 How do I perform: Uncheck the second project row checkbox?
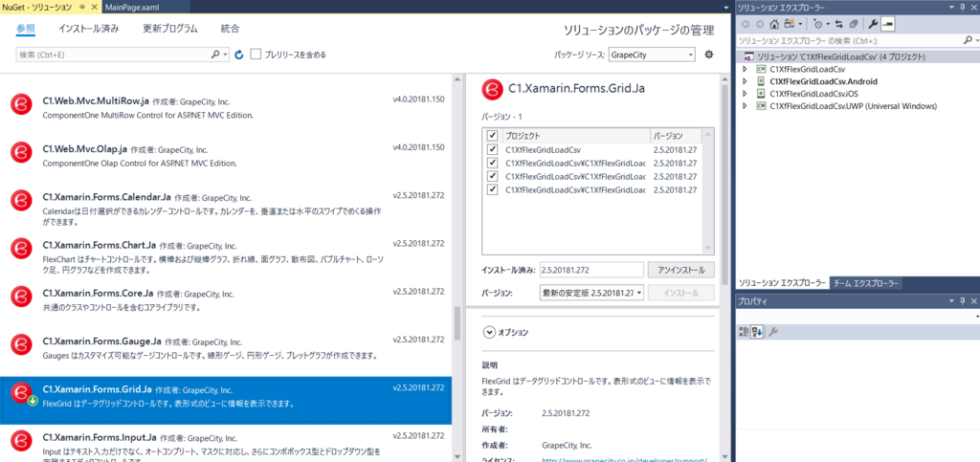click(493, 163)
